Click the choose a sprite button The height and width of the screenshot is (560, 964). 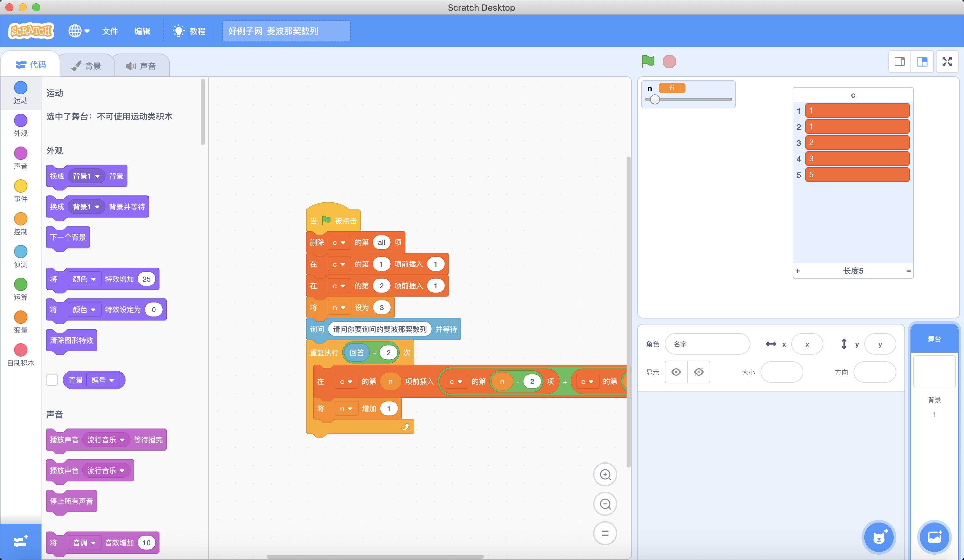tap(879, 537)
